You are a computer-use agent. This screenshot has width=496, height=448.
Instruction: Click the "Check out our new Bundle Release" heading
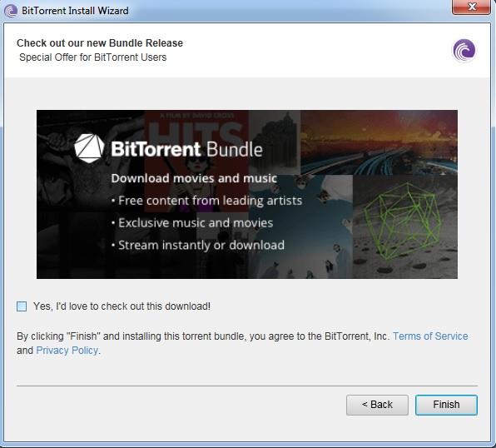[100, 42]
